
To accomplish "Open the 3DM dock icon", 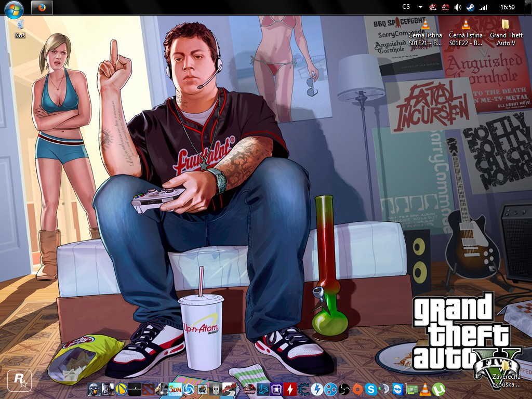I will click(175, 389).
